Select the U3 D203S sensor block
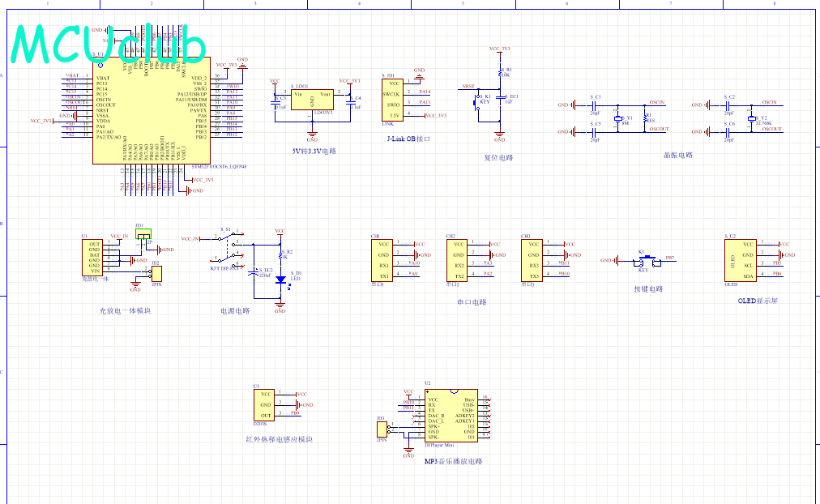Screen dimensions: 820x504 coord(263,405)
